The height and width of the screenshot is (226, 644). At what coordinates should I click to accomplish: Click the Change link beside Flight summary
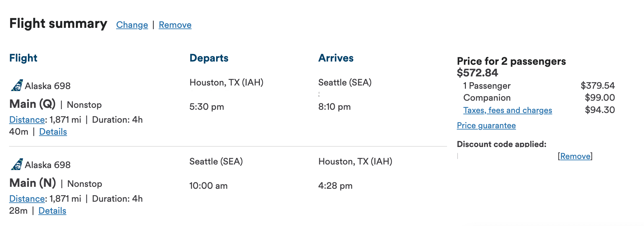(x=132, y=25)
